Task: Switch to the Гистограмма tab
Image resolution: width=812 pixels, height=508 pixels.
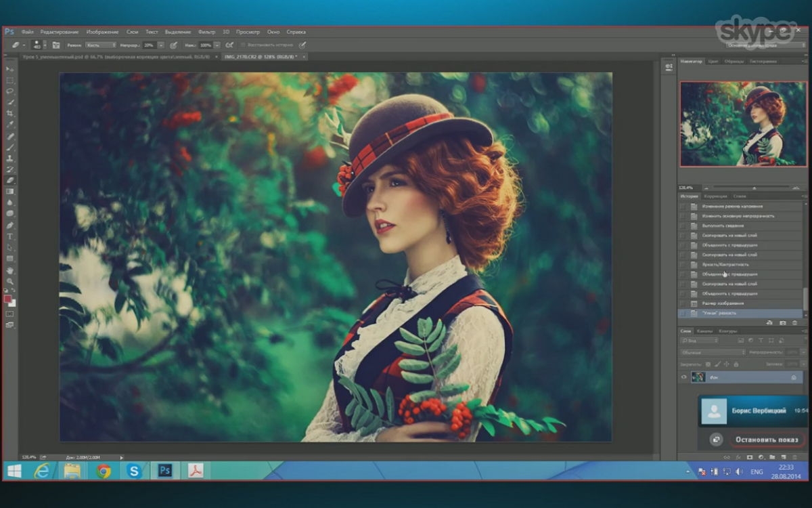Action: (x=763, y=62)
